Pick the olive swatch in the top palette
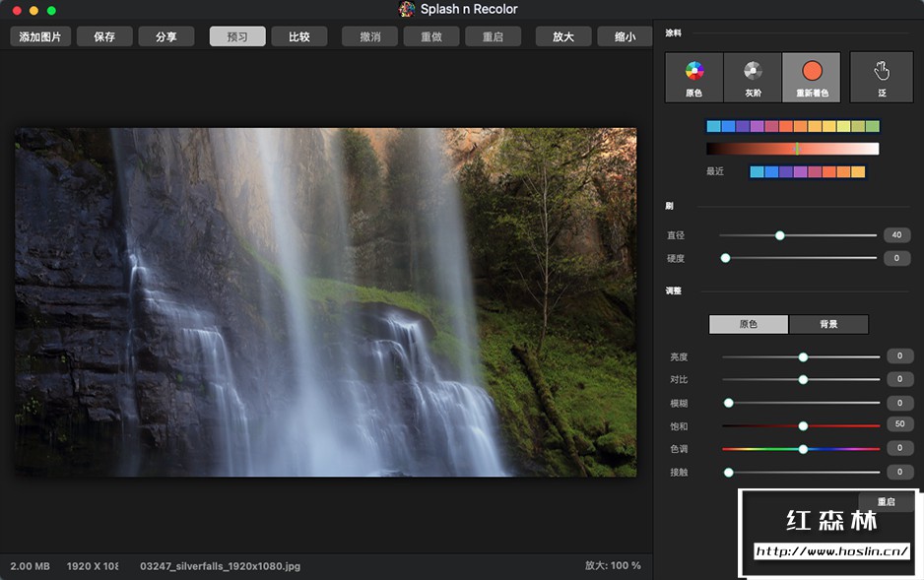 [858, 126]
